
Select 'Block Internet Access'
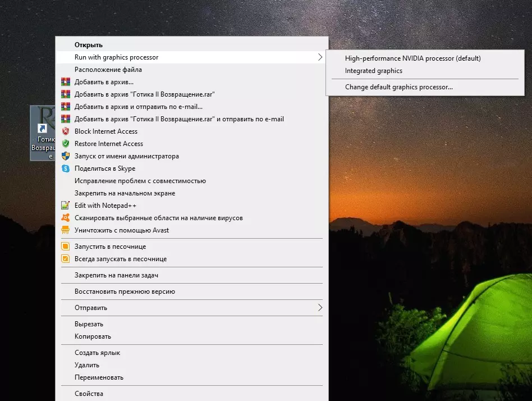click(192, 131)
